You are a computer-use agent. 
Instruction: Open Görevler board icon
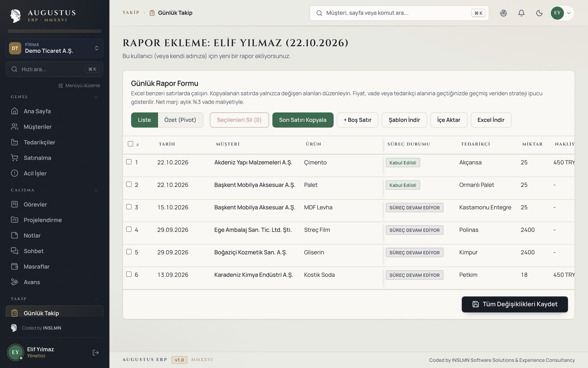[x=14, y=204]
